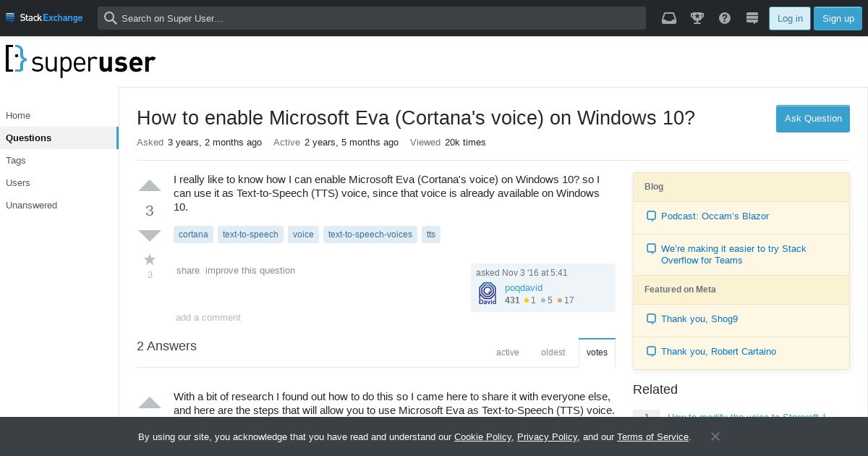Click the Sign up button
The image size is (868, 456).
(x=838, y=18)
